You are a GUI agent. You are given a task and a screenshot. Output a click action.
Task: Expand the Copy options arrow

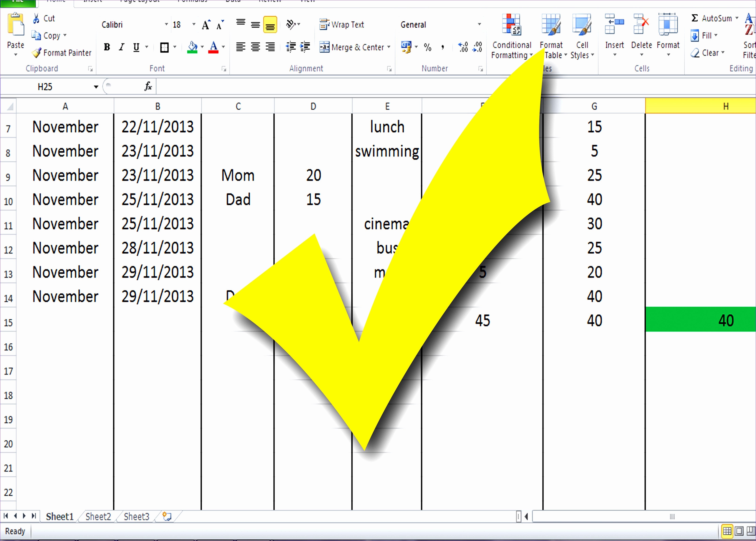click(x=65, y=35)
